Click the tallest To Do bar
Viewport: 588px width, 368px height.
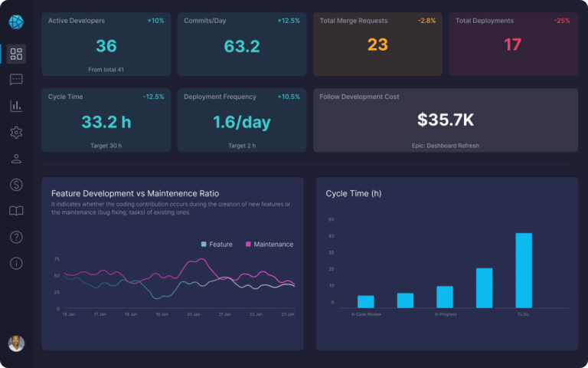(x=524, y=270)
